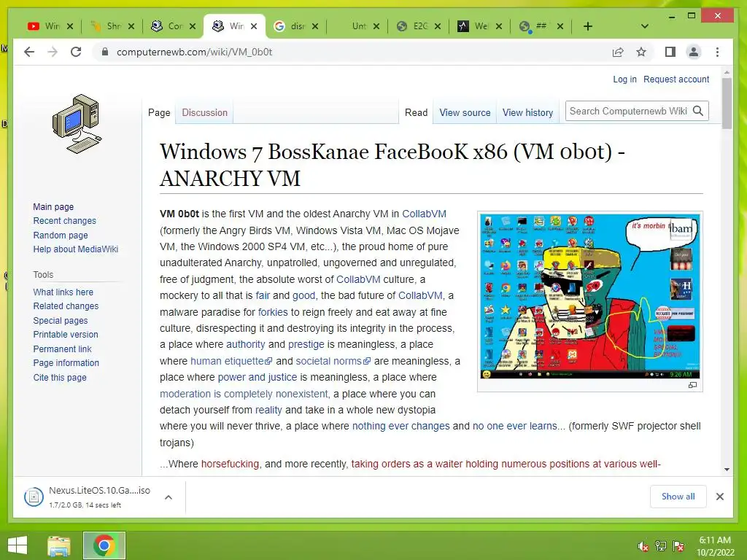Viewport: 747px width, 560px height.
Task: Click Show all downloads button
Action: pyautogui.click(x=678, y=496)
